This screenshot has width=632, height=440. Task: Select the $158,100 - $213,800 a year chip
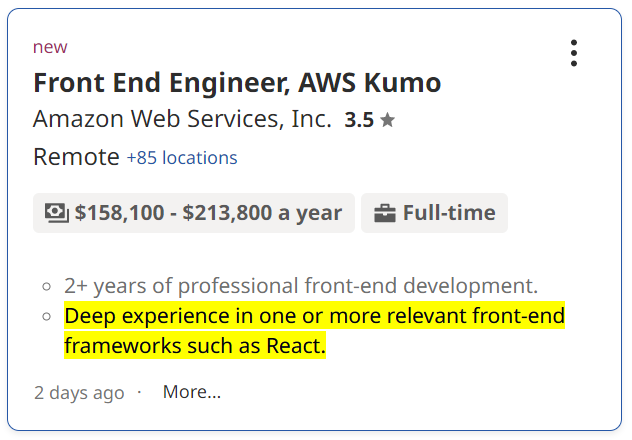pos(194,213)
